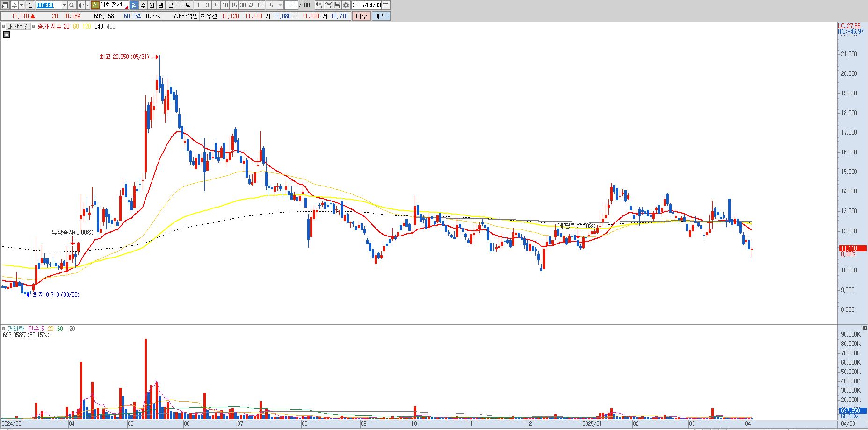This screenshot has width=868, height=430.
Task: Click the yellow 120 moving average legend
Action: click(87, 27)
